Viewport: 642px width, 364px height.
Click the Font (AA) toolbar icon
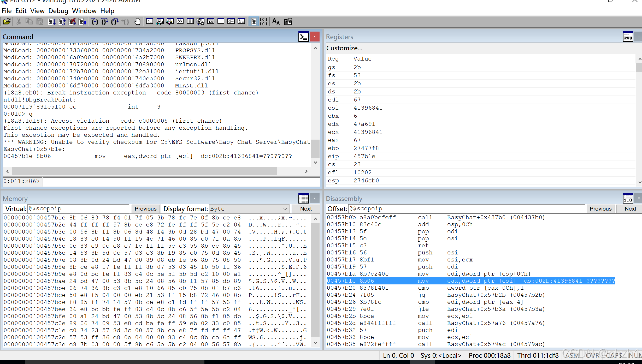[276, 21]
